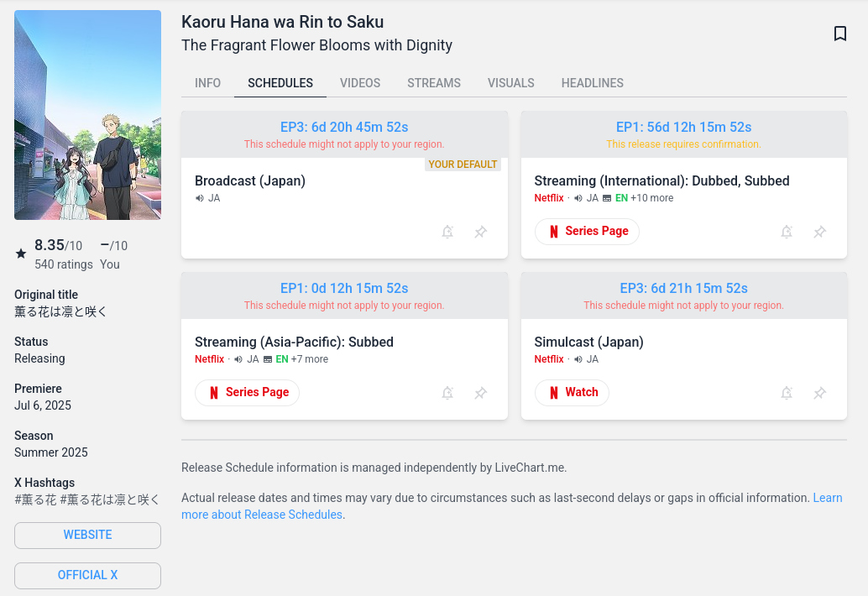
Task: Pin the Broadcast (Japan) schedule
Action: [x=480, y=232]
